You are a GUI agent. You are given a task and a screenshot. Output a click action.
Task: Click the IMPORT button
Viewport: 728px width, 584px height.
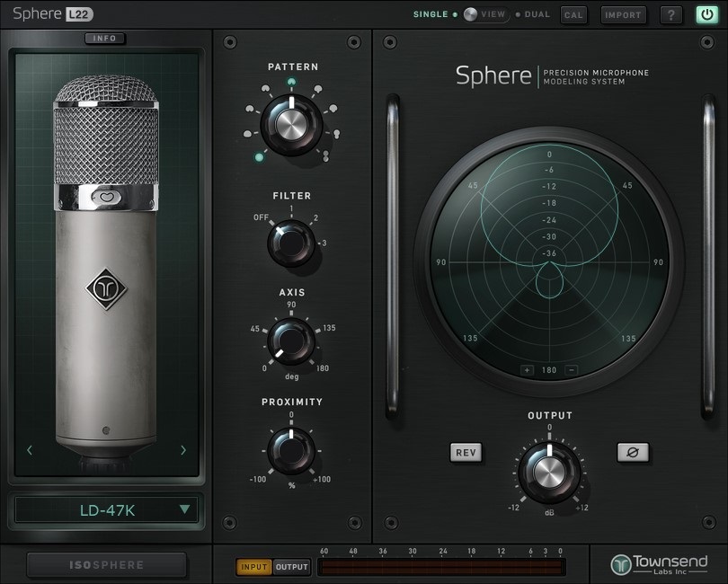tap(623, 14)
